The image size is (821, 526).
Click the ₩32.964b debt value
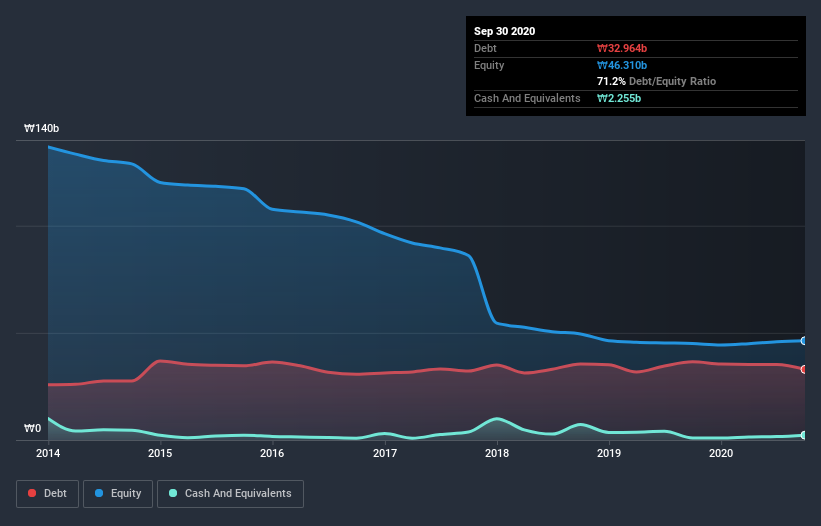pyautogui.click(x=622, y=48)
